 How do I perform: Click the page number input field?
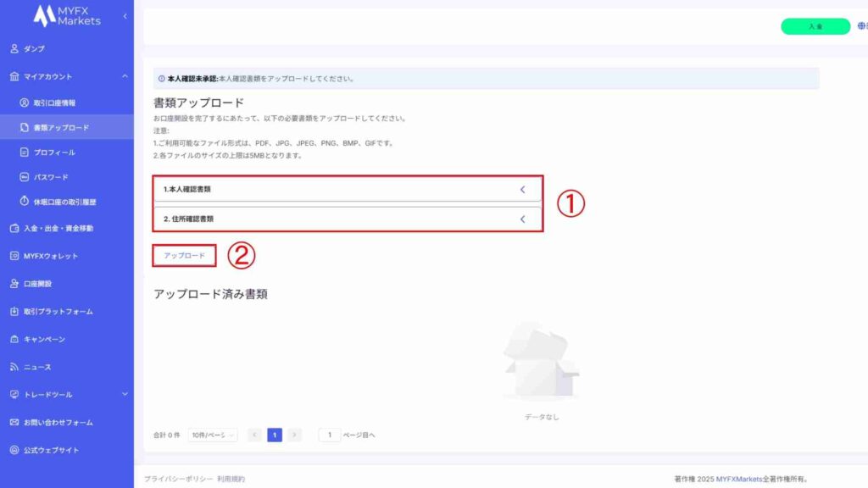click(328, 434)
